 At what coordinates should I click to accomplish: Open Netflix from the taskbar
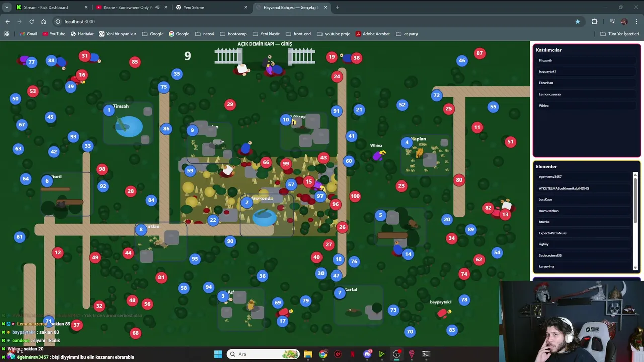pyautogui.click(x=352, y=354)
